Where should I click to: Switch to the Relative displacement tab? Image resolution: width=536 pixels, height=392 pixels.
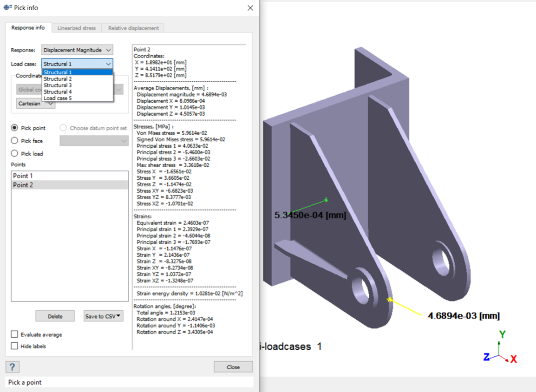(x=133, y=27)
